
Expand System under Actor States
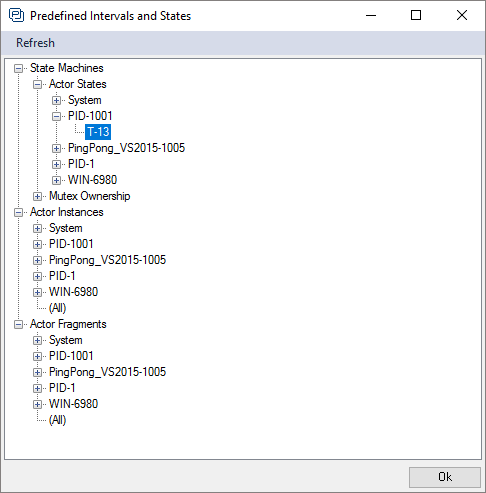(x=57, y=100)
